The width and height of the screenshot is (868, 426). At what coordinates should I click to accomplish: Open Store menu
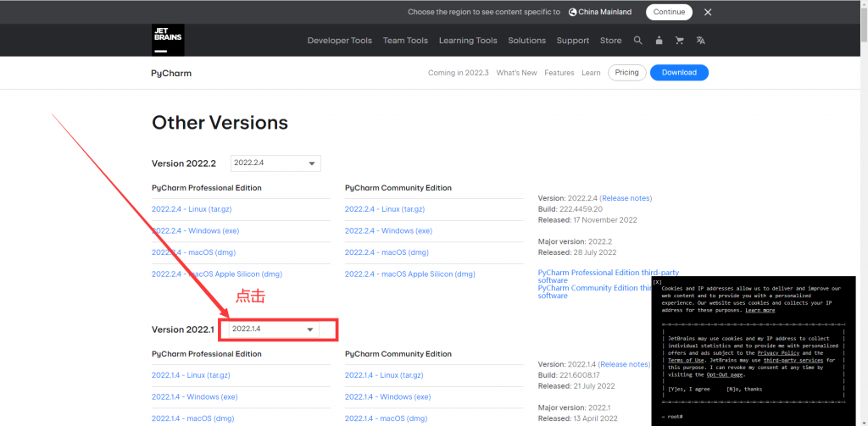click(x=610, y=41)
